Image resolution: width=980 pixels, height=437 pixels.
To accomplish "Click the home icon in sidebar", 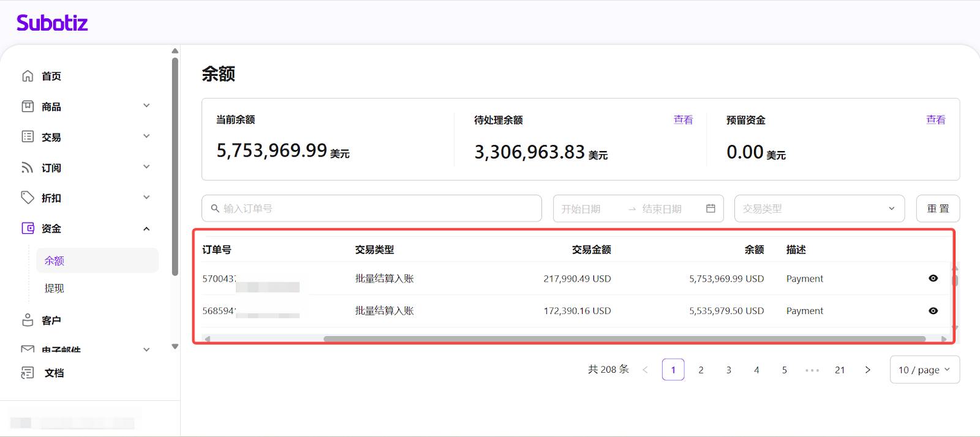I will tap(28, 76).
